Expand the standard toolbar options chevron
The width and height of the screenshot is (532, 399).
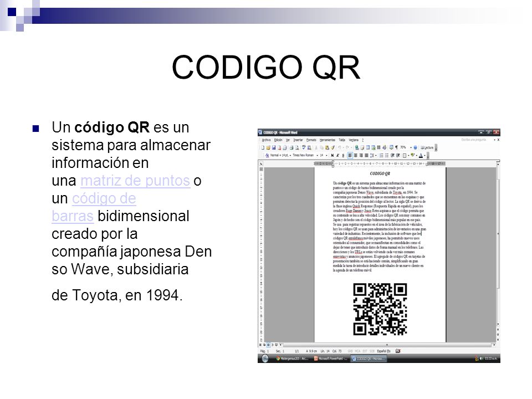(436, 148)
